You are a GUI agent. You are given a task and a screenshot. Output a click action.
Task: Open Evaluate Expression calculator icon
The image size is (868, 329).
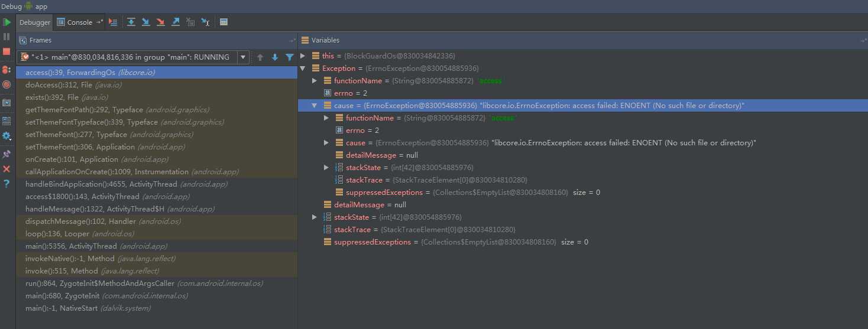pyautogui.click(x=224, y=22)
